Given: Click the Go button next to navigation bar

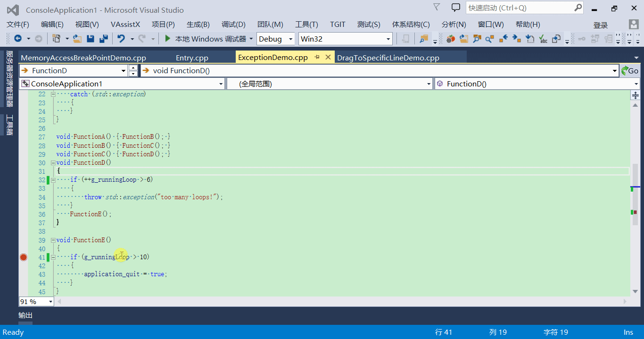Looking at the screenshot, I should [x=630, y=71].
